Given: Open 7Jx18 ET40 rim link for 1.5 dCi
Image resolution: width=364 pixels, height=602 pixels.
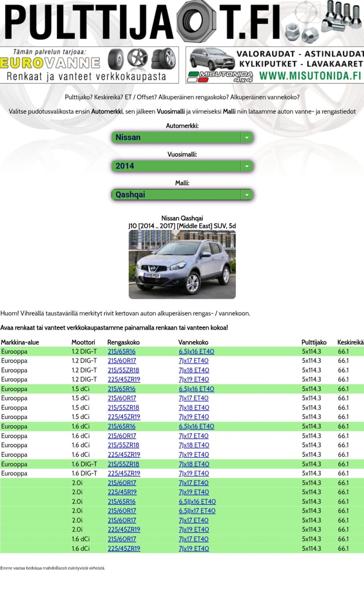Looking at the screenshot, I should [x=194, y=408].
